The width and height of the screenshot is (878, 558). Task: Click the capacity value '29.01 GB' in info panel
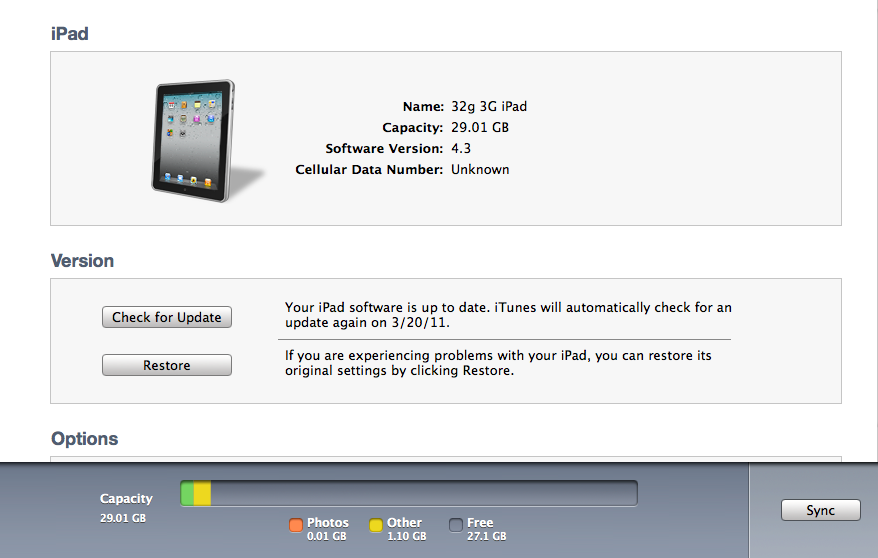[x=480, y=128]
